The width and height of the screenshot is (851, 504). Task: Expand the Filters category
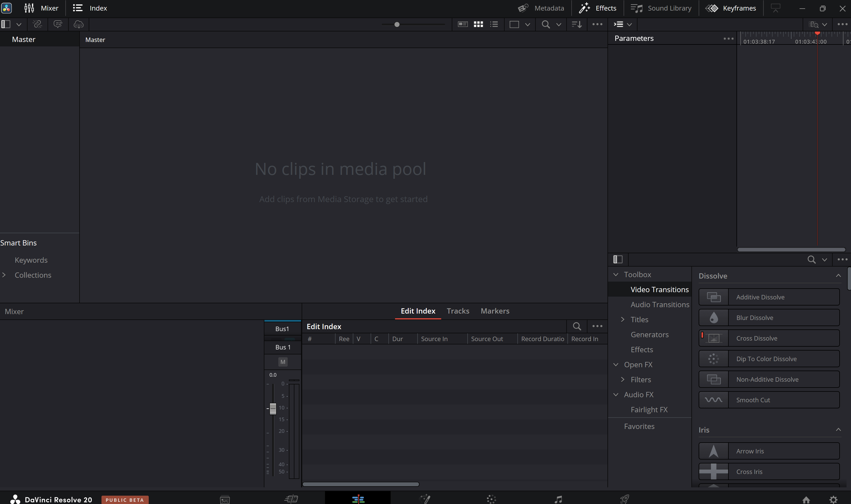point(622,380)
